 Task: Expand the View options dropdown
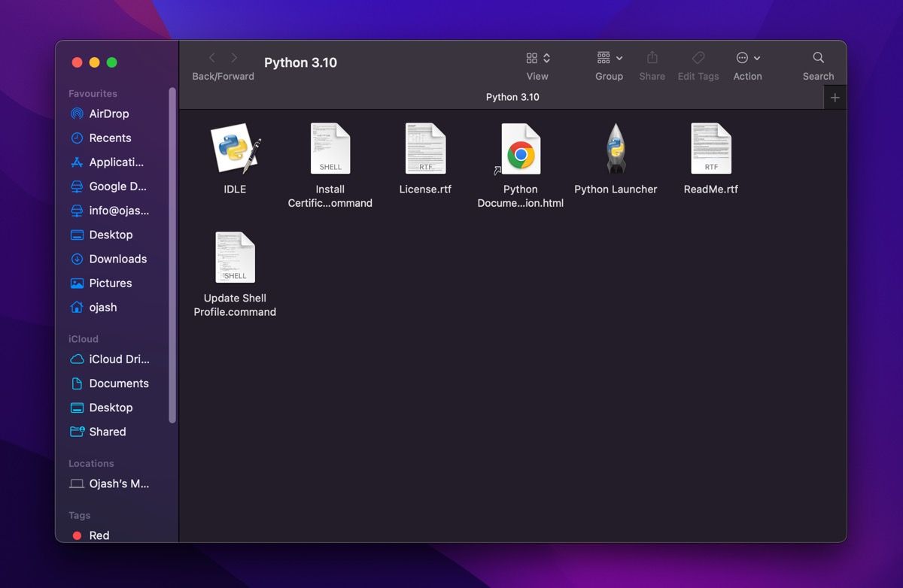pyautogui.click(x=546, y=57)
